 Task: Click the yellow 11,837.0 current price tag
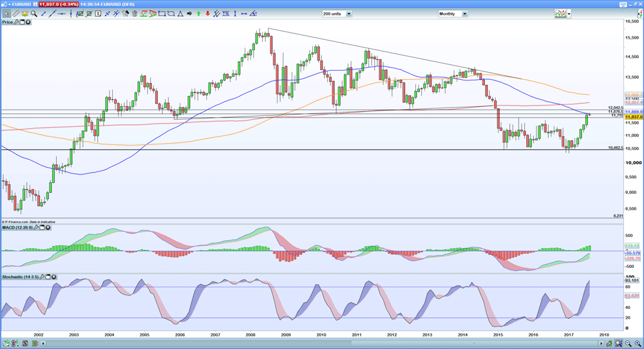[634, 117]
